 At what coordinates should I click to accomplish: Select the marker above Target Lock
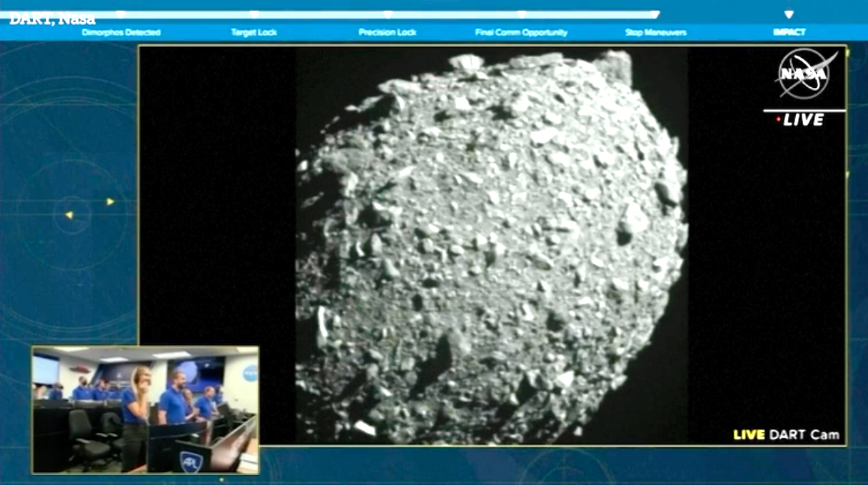click(254, 14)
